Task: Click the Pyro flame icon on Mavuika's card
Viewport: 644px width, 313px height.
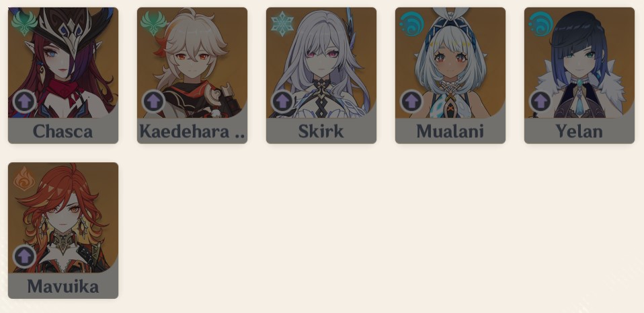Action: pos(24,178)
